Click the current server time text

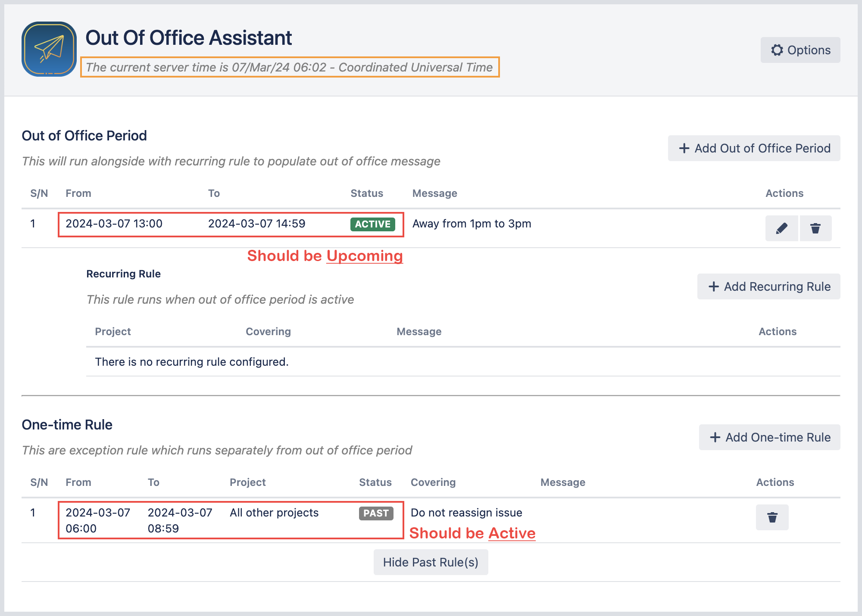tap(289, 67)
